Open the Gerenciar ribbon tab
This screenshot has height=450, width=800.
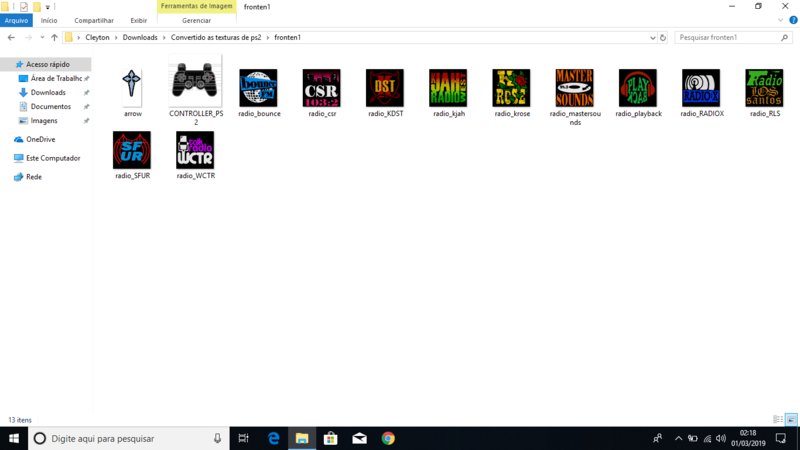click(x=196, y=20)
